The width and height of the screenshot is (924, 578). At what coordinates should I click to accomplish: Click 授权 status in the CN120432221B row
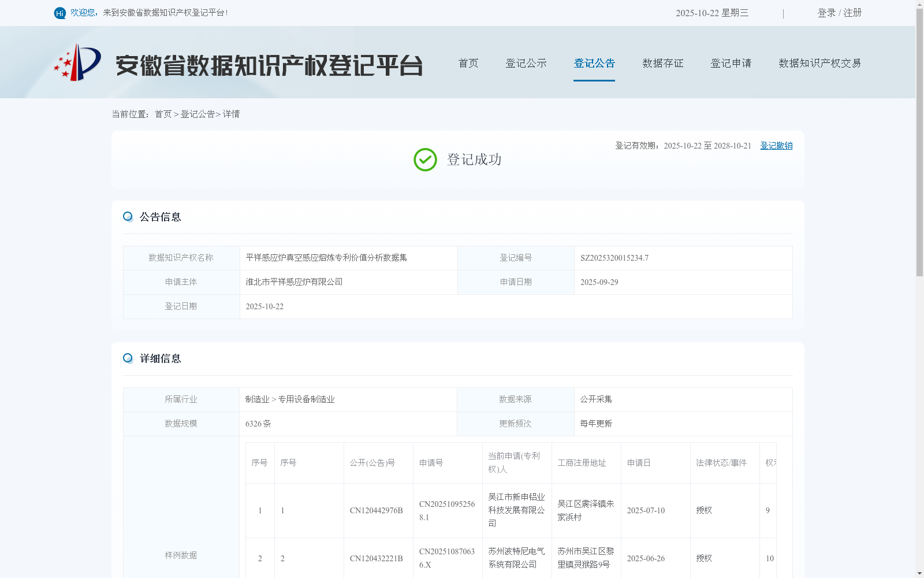click(x=704, y=558)
